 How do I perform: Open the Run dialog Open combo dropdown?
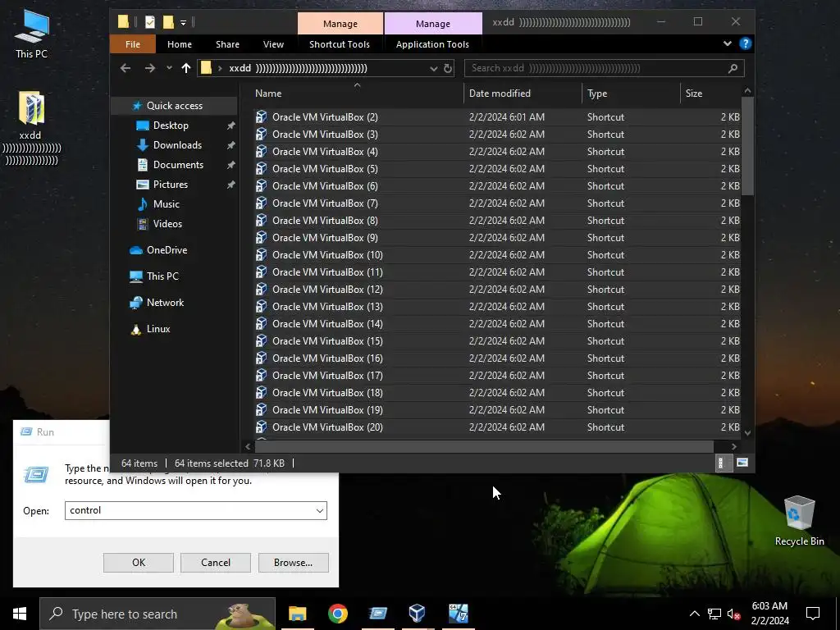click(320, 510)
